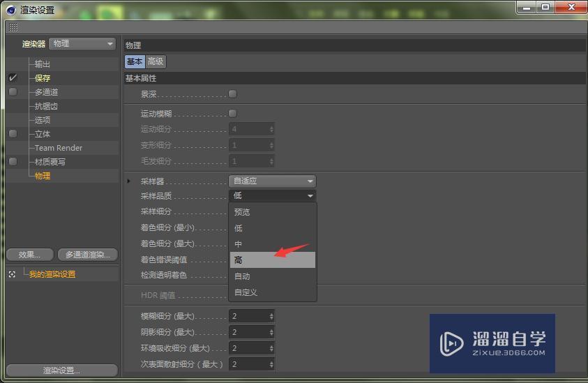Switch to the 基本 tab

[x=135, y=61]
